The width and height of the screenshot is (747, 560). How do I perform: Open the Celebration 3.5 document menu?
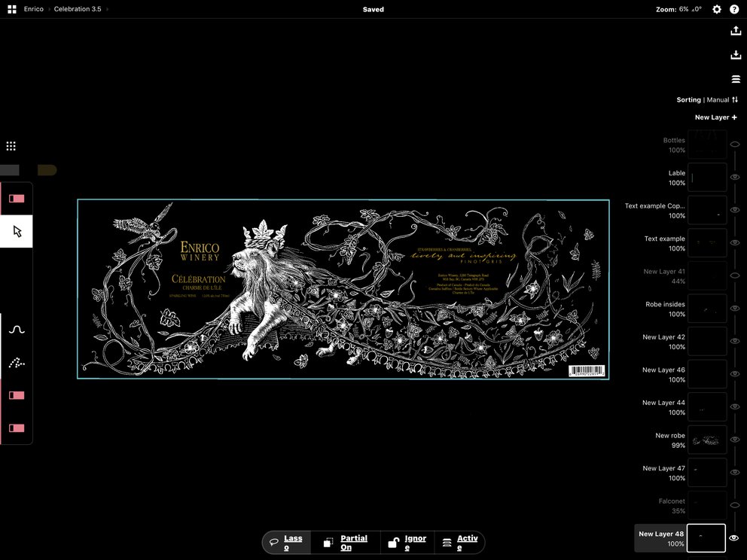pyautogui.click(x=78, y=9)
